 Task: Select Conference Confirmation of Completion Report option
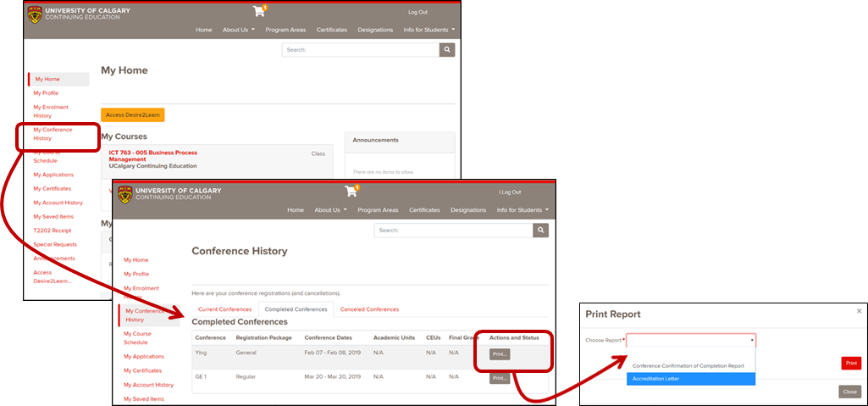point(688,365)
